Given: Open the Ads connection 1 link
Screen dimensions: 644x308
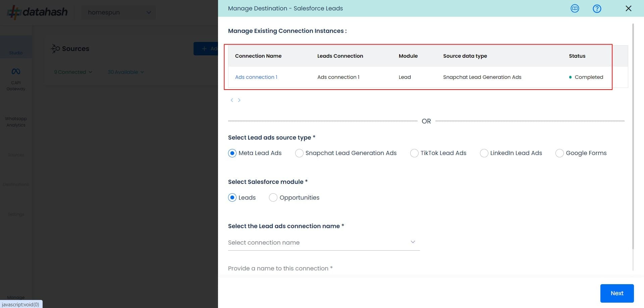Looking at the screenshot, I should [x=256, y=77].
